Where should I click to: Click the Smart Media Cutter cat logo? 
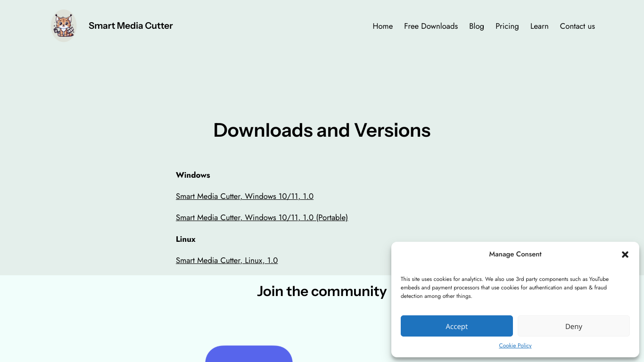[x=64, y=26]
